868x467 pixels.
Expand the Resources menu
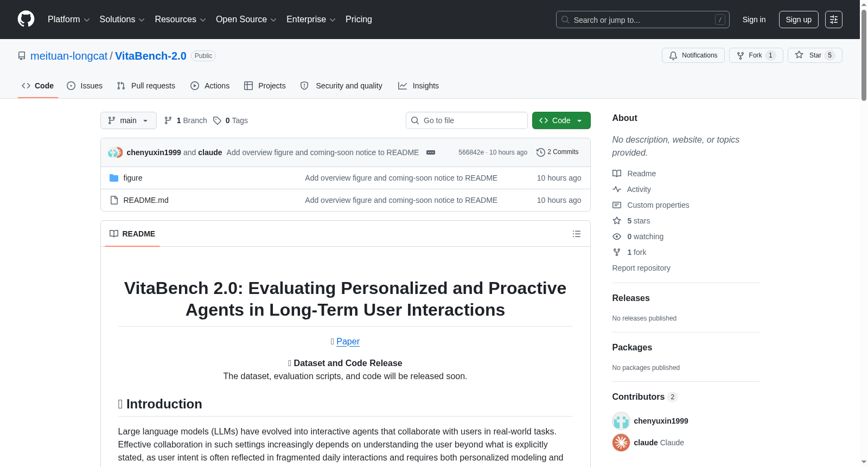[180, 20]
